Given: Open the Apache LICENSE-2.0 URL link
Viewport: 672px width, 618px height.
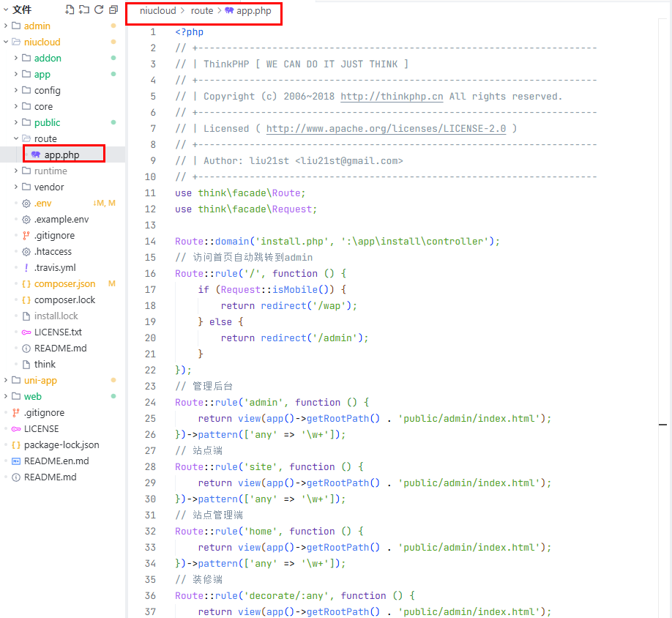Looking at the screenshot, I should [386, 128].
